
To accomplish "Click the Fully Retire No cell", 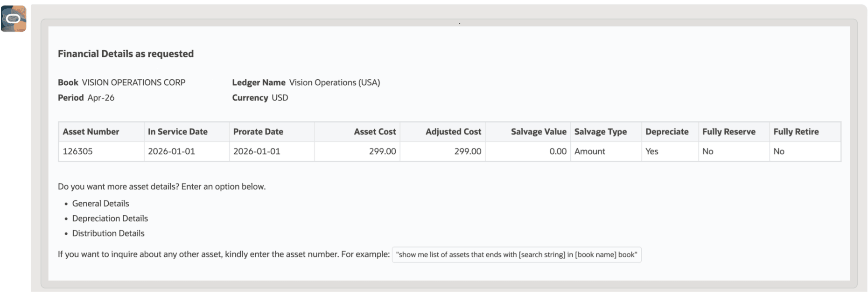I will (x=805, y=151).
